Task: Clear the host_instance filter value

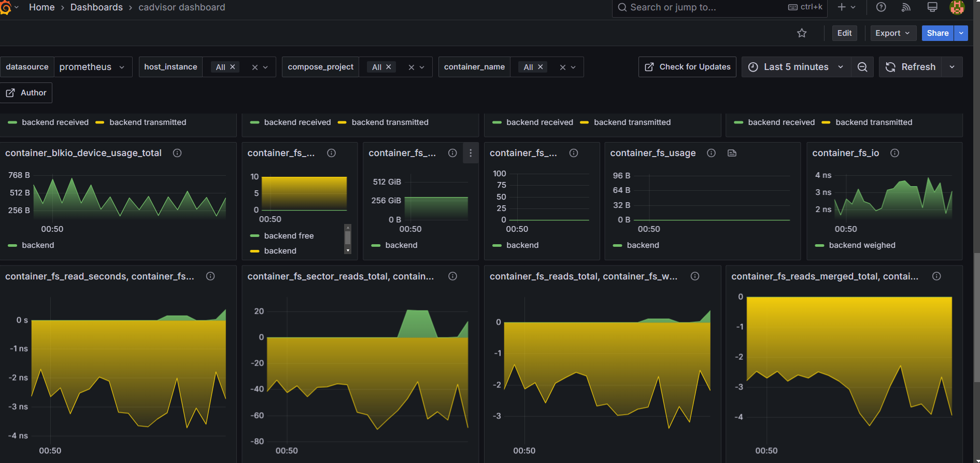Action: (254, 67)
